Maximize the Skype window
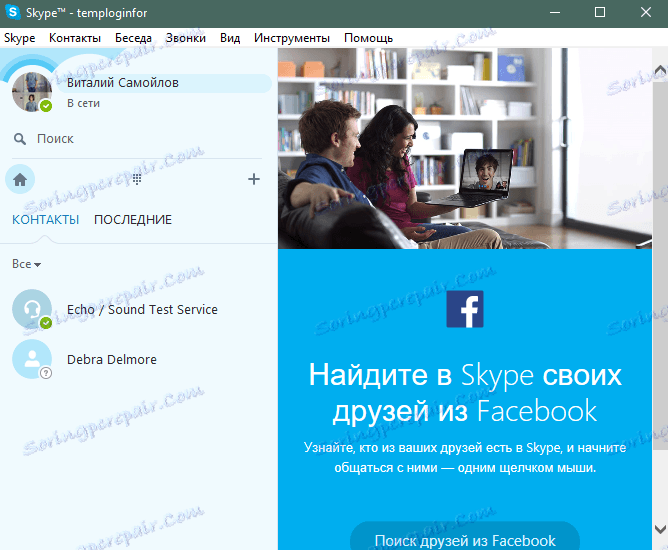This screenshot has width=668, height=550. coord(600,12)
